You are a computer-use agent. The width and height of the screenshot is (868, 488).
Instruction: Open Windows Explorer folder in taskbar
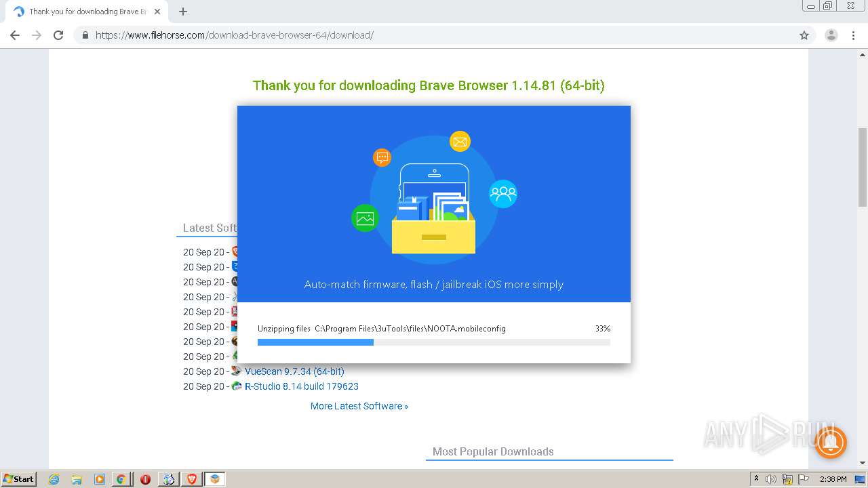(77, 479)
